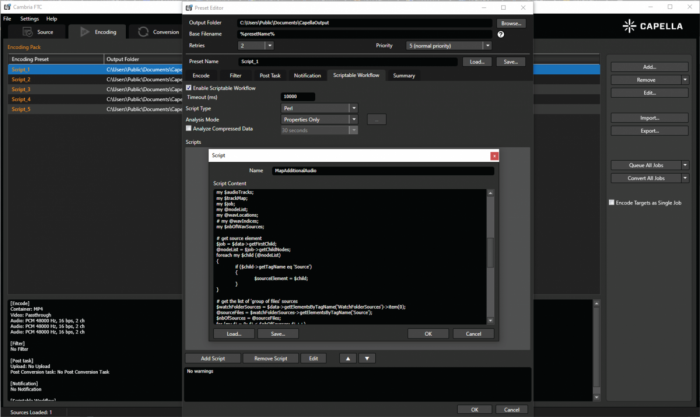Click the Capella logo in the main window
This screenshot has width=700, height=417.
[652, 26]
